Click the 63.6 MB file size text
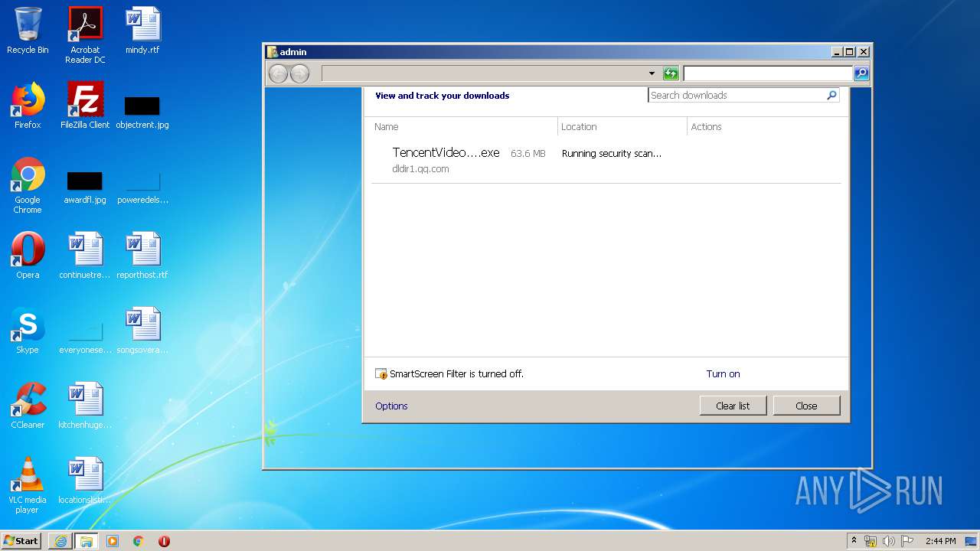The width and height of the screenshot is (980, 551). pos(528,154)
